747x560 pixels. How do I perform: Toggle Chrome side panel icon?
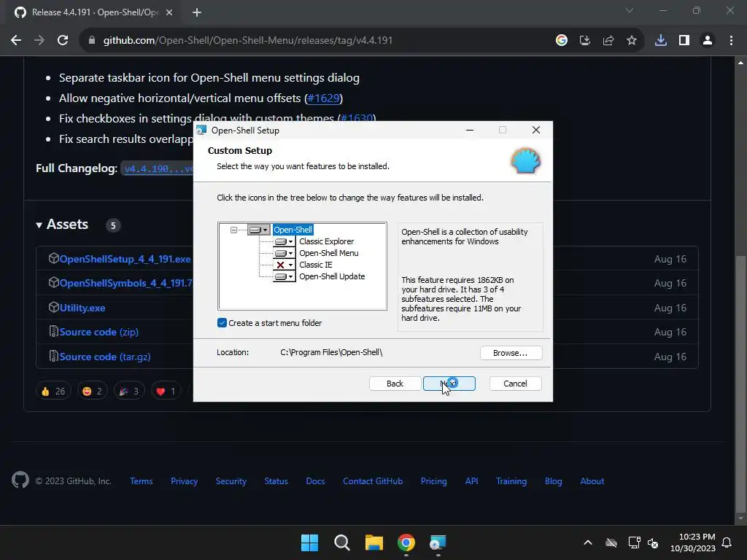click(x=684, y=41)
